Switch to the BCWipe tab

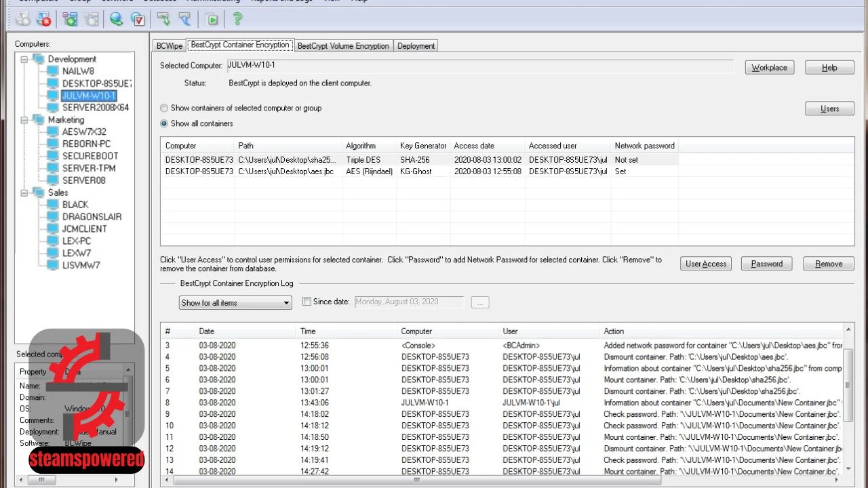pos(170,46)
